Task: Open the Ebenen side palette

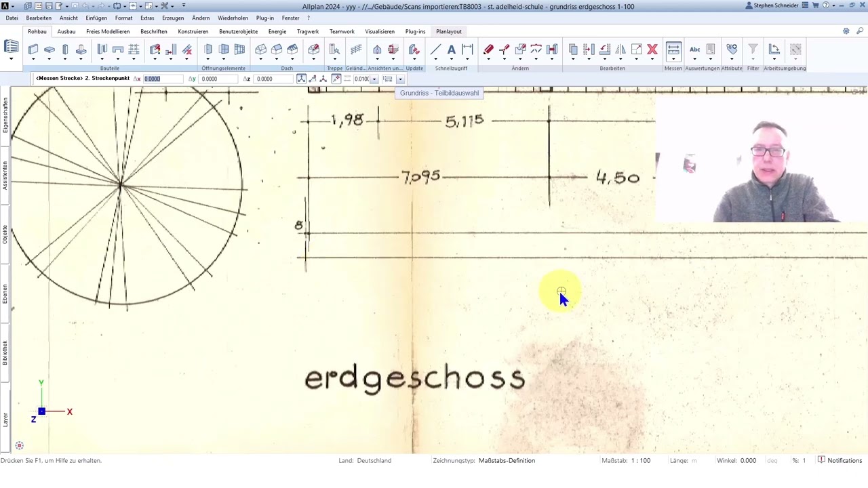Action: tap(5, 293)
